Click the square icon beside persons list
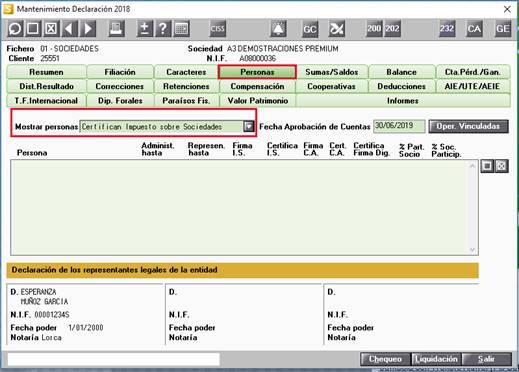 pyautogui.click(x=487, y=166)
